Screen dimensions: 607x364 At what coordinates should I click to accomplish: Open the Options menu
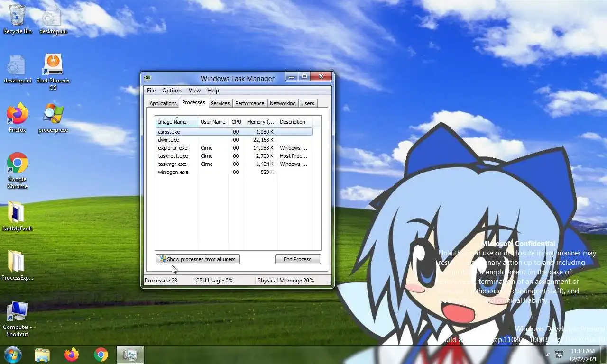[172, 91]
